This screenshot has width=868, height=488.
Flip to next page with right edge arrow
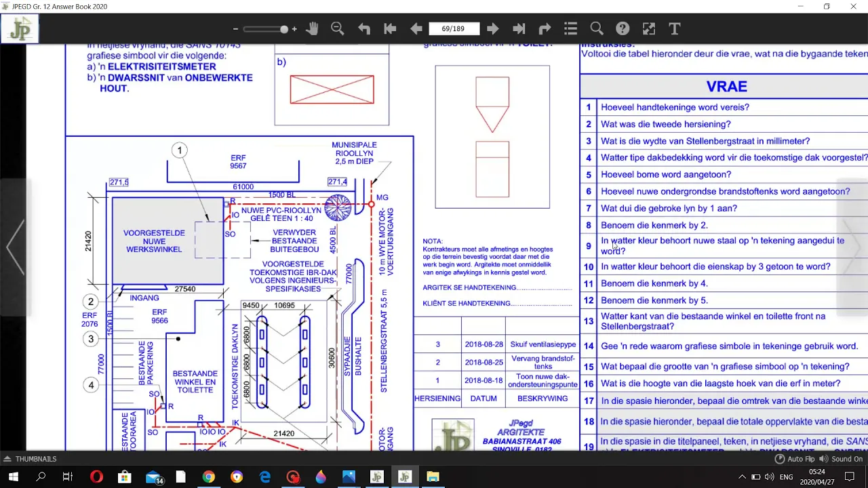(x=852, y=247)
